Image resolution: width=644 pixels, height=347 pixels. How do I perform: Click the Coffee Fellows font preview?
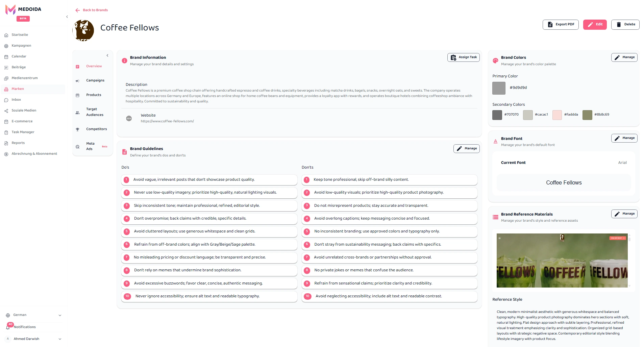click(x=564, y=183)
